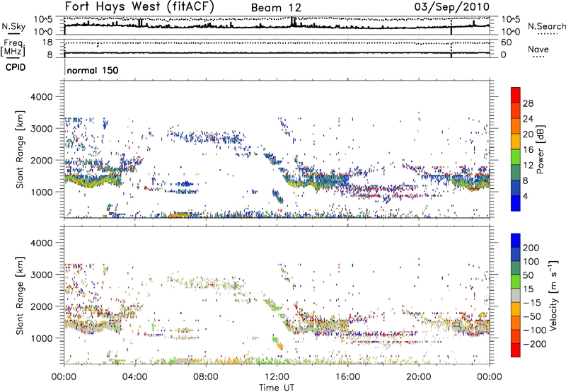Click the '28' value on Power colorbar

(x=528, y=103)
